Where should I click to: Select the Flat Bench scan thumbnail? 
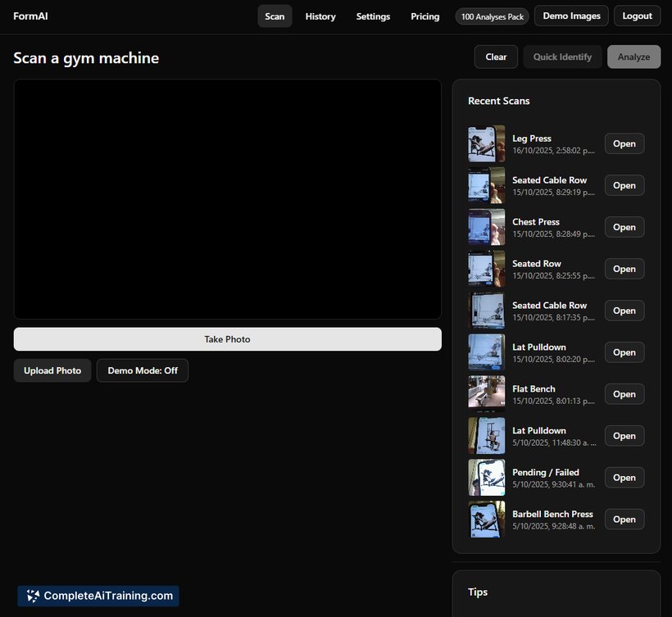pyautogui.click(x=486, y=394)
